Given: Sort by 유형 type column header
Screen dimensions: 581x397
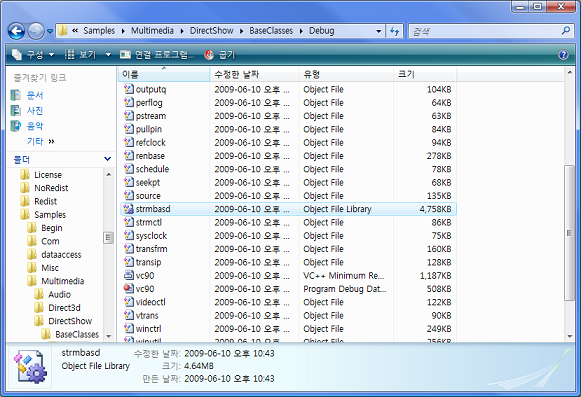Looking at the screenshot, I should pos(346,74).
